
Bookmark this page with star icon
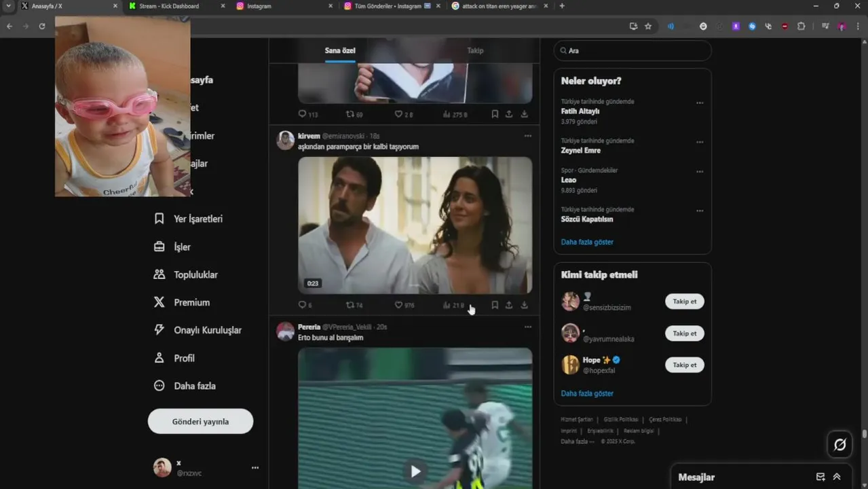coord(648,26)
